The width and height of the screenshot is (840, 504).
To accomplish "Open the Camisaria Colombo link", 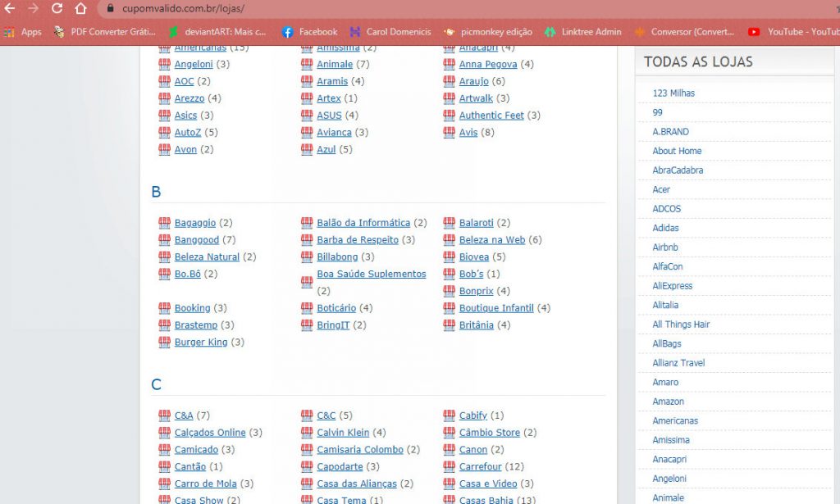I will point(360,449).
